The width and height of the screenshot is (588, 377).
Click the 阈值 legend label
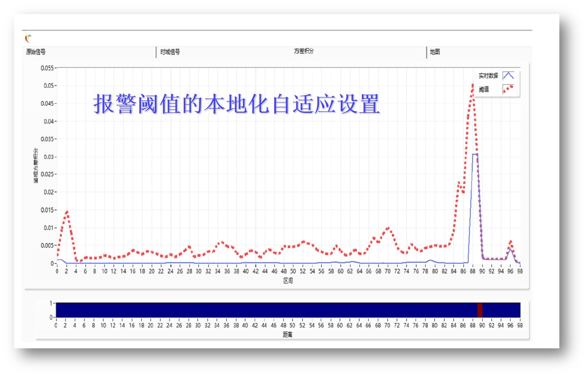coord(484,90)
